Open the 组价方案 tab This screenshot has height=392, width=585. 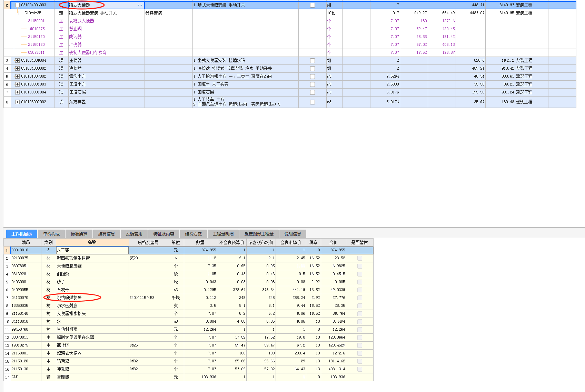tap(194, 234)
